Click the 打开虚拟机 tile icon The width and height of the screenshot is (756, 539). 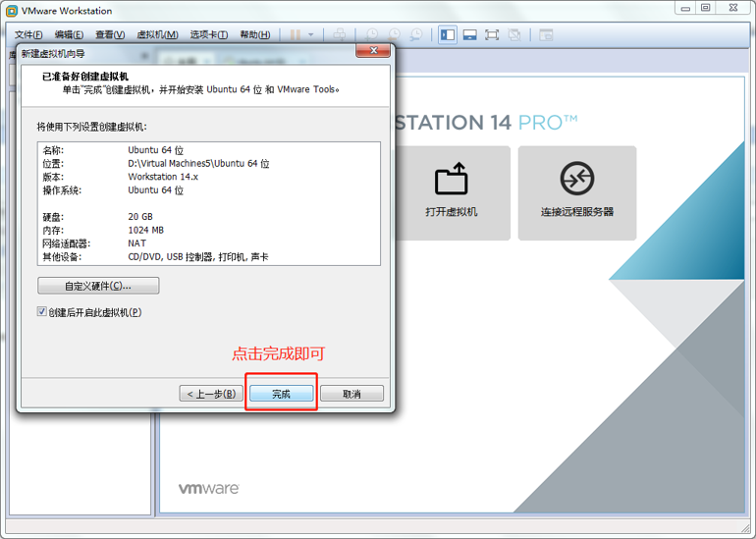(x=452, y=179)
